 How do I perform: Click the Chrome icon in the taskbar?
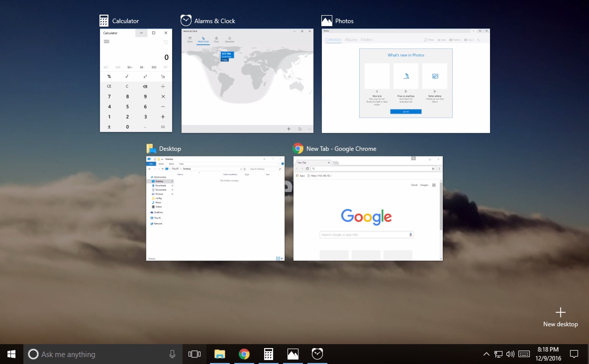pos(244,354)
